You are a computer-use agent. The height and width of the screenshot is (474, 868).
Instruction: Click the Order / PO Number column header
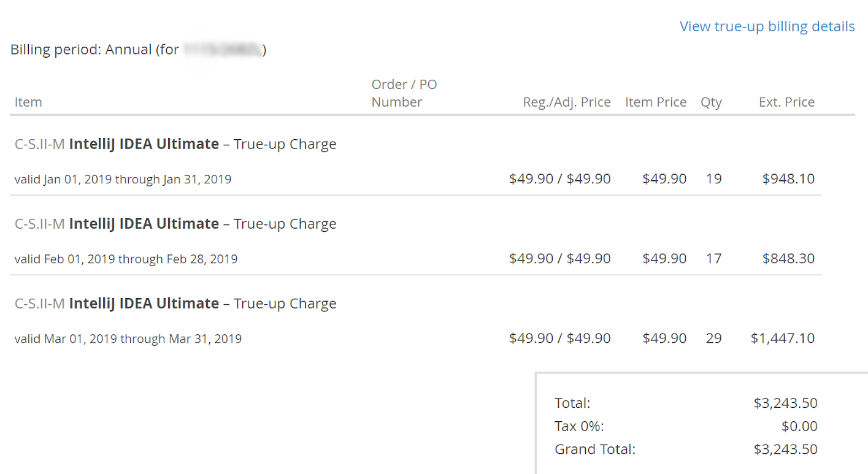(404, 93)
